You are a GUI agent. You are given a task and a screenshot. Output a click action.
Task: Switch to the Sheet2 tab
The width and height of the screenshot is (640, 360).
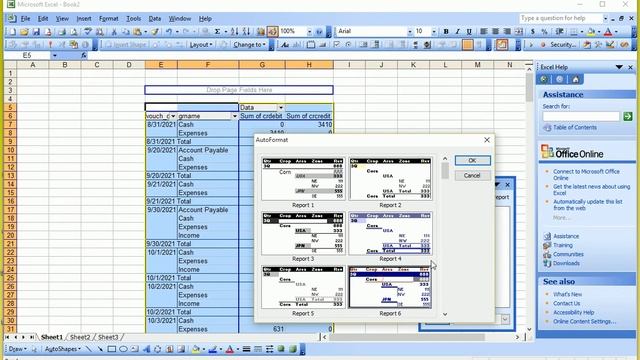tap(80, 337)
